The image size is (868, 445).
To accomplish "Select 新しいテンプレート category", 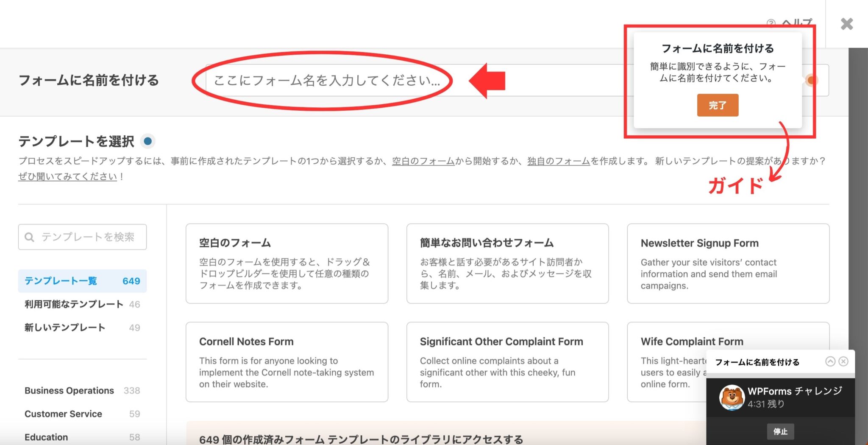I will pyautogui.click(x=66, y=327).
